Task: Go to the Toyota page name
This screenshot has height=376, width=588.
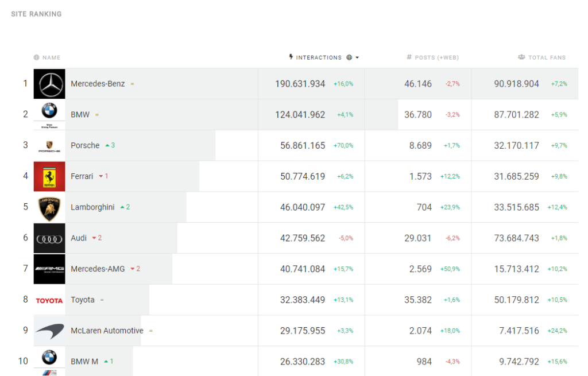Action: [x=83, y=300]
